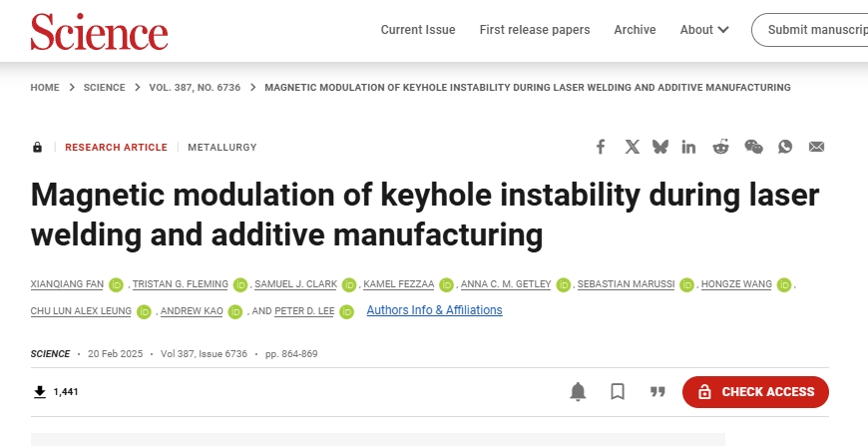Viewport: 868px width, 446px height.
Task: Expand the About dropdown menu
Action: [x=704, y=30]
